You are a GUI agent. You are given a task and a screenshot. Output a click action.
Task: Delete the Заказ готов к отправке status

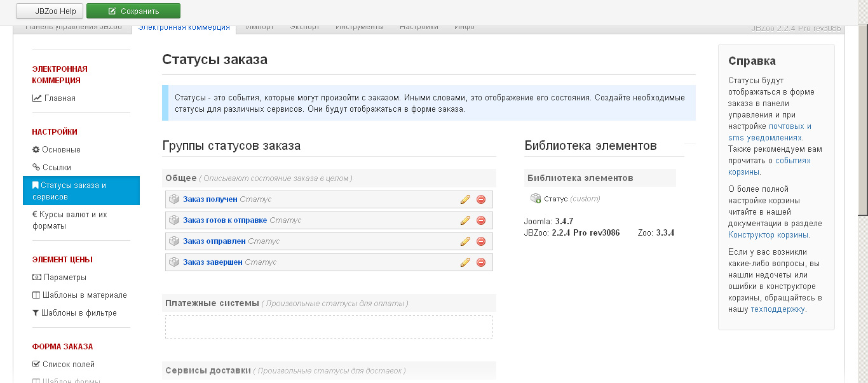coord(481,220)
